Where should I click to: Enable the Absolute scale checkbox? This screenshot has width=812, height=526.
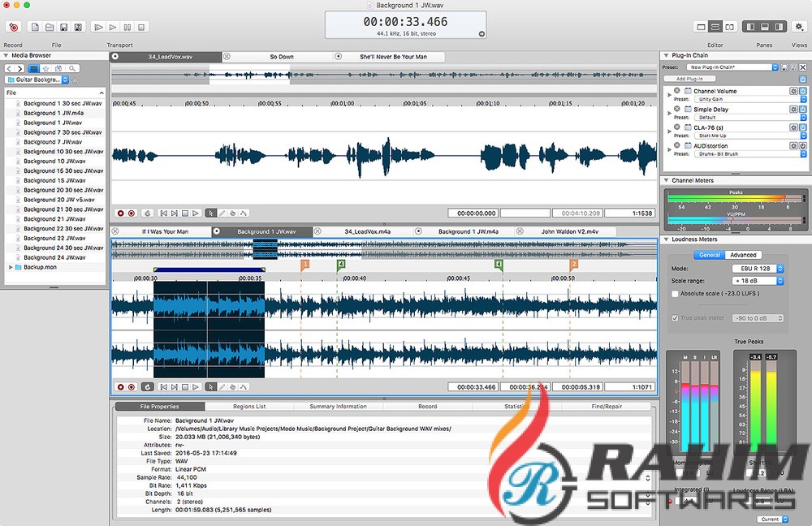675,294
